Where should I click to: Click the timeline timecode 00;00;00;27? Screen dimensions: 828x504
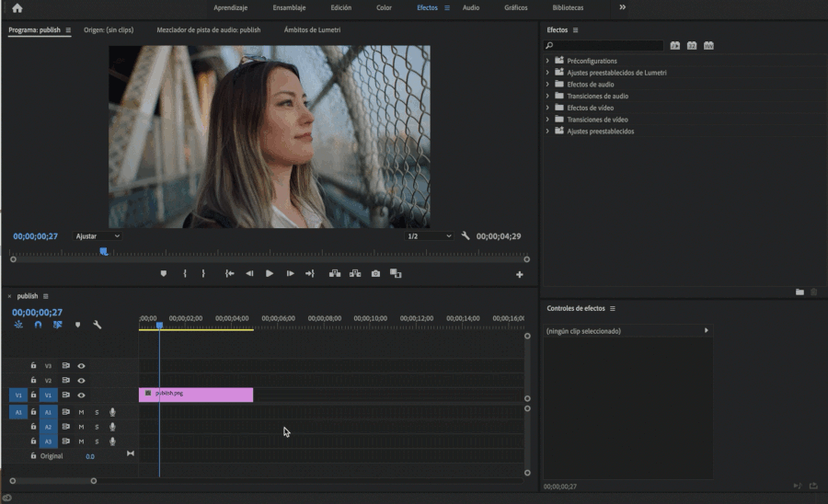[x=37, y=313]
